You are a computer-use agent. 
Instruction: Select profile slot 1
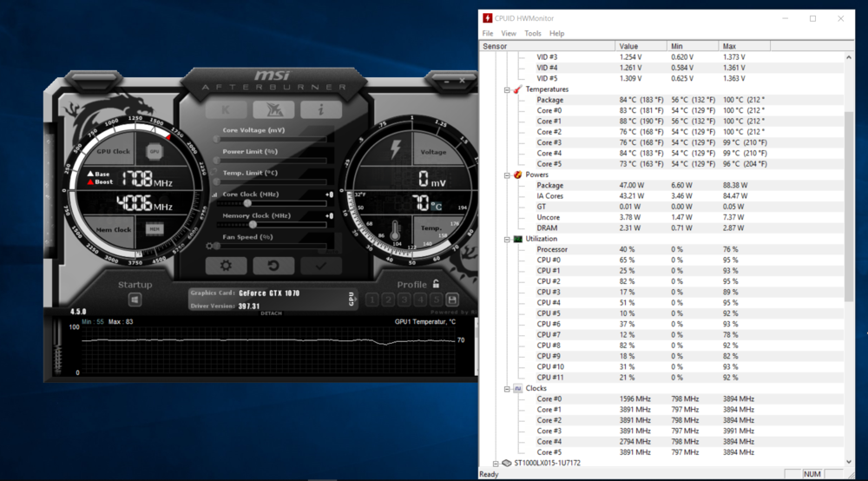(x=373, y=300)
